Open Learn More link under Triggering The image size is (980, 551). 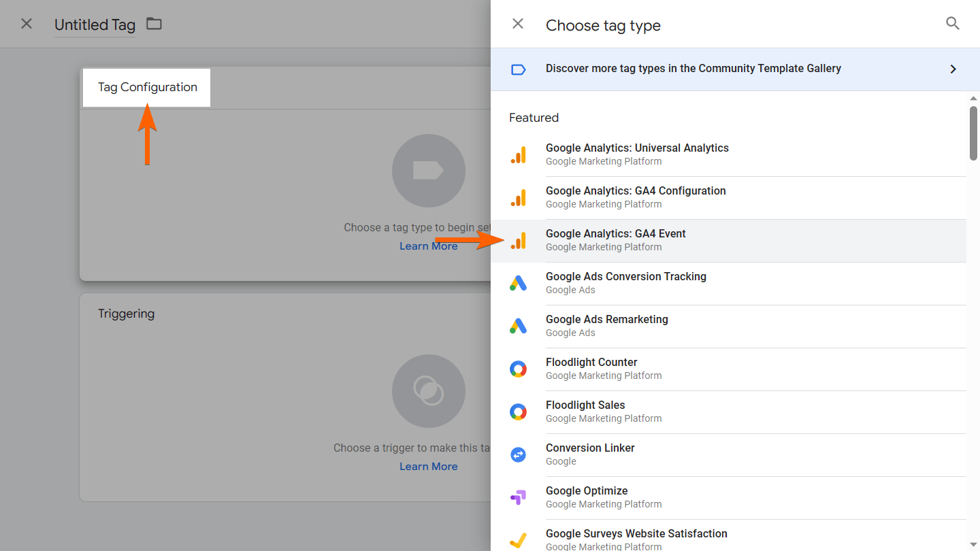428,467
